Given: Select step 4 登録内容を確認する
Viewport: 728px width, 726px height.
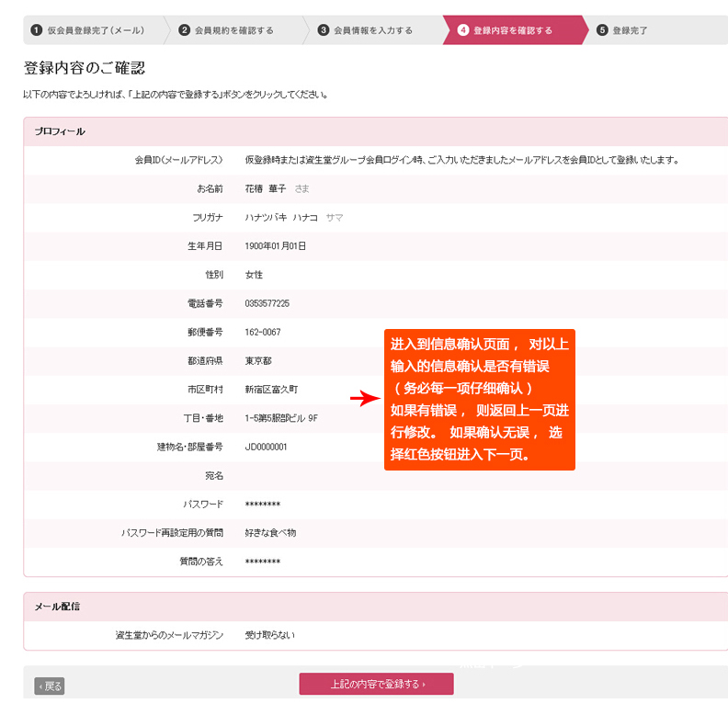Looking at the screenshot, I should [x=512, y=30].
